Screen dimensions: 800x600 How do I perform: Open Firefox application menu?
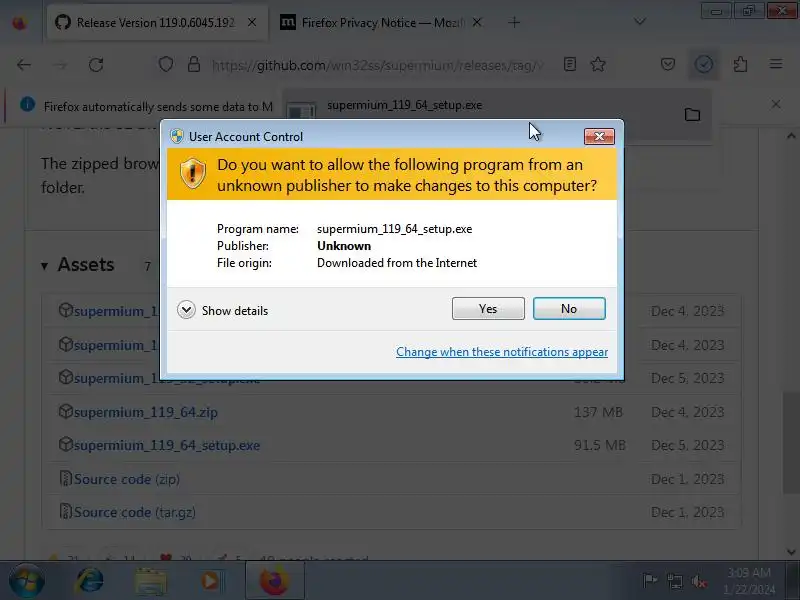pyautogui.click(x=776, y=64)
